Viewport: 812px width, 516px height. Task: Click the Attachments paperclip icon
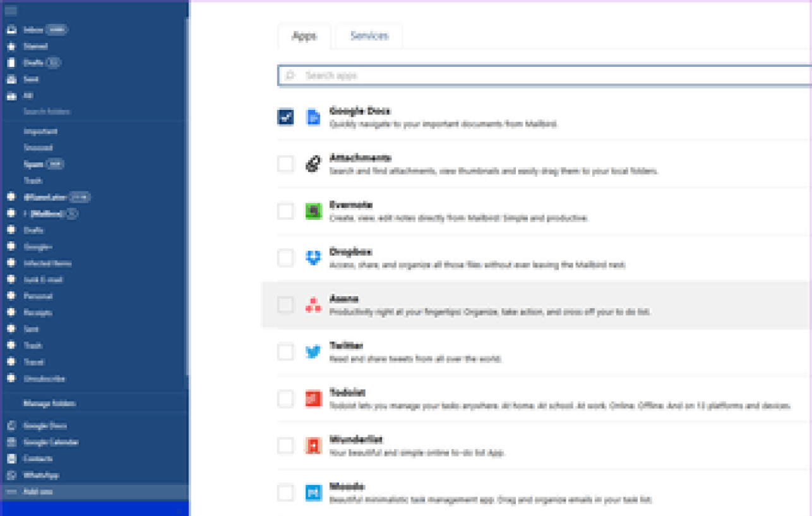[313, 164]
